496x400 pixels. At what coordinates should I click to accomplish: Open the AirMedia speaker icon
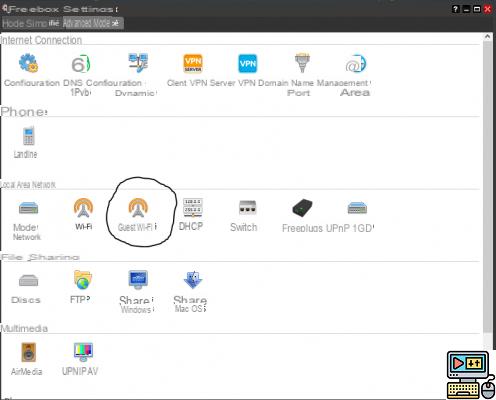tap(29, 352)
